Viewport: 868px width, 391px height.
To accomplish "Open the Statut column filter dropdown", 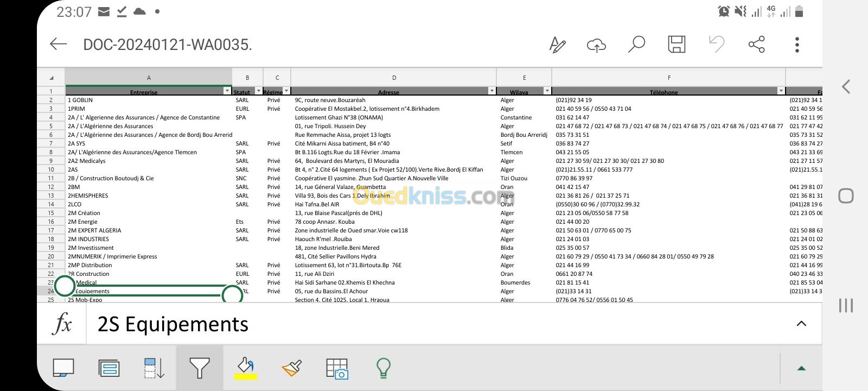I will pyautogui.click(x=258, y=91).
